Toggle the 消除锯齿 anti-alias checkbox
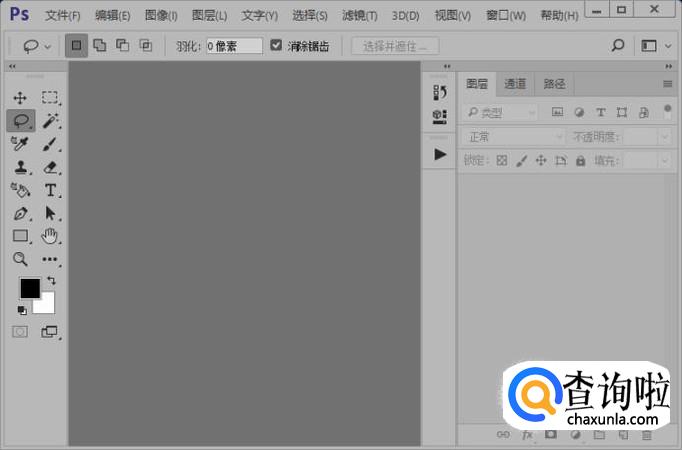Viewport: 682px width, 450px height. click(277, 46)
